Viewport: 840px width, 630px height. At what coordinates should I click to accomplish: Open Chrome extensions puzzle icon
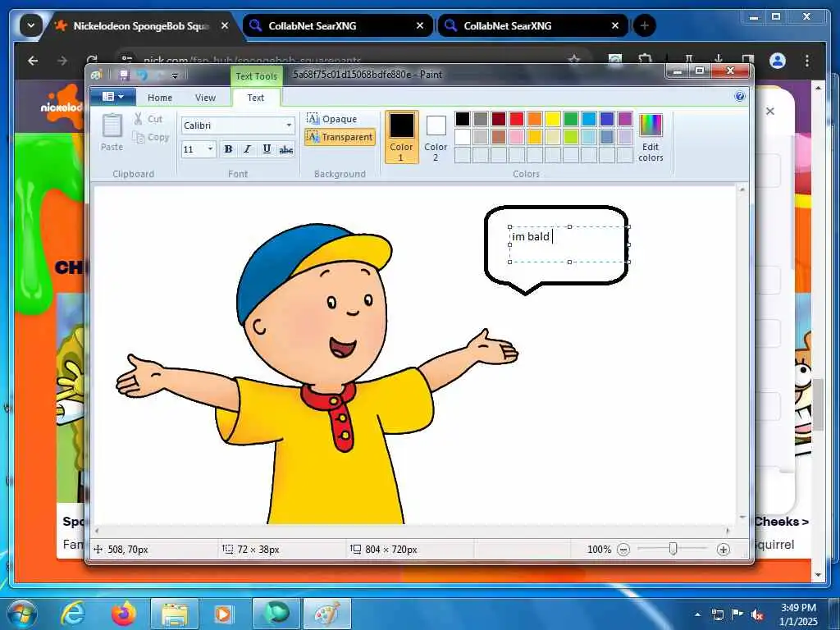tap(645, 59)
